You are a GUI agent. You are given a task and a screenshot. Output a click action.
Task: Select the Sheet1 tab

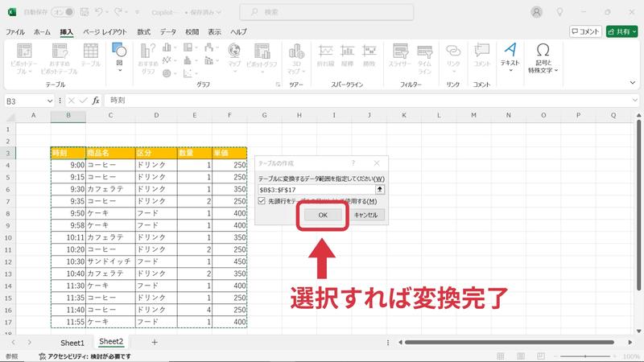click(x=72, y=343)
